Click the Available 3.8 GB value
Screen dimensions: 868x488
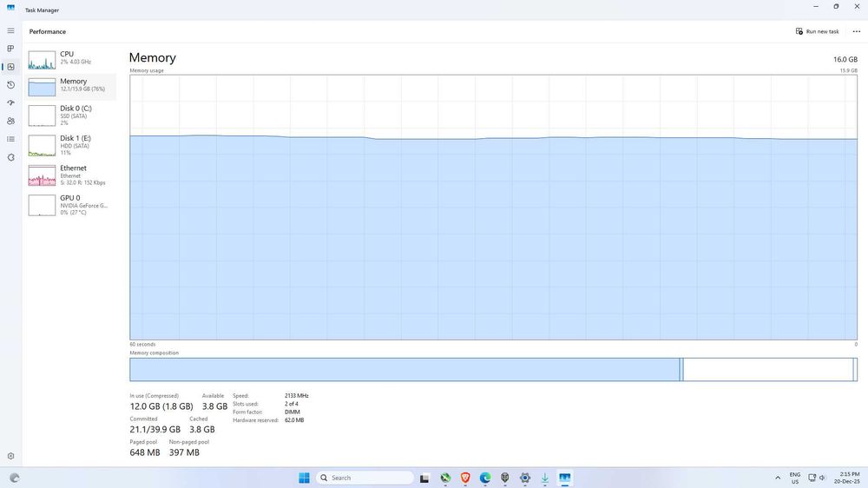tap(214, 406)
